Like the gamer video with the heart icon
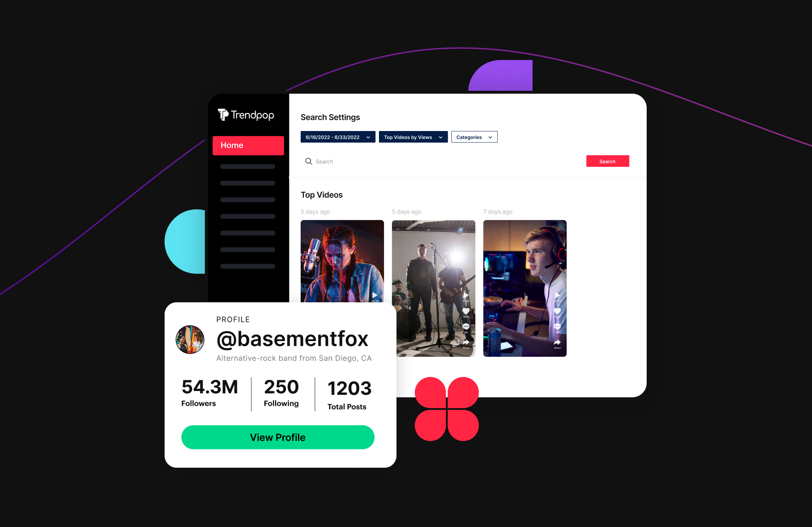812x527 pixels. [557, 311]
